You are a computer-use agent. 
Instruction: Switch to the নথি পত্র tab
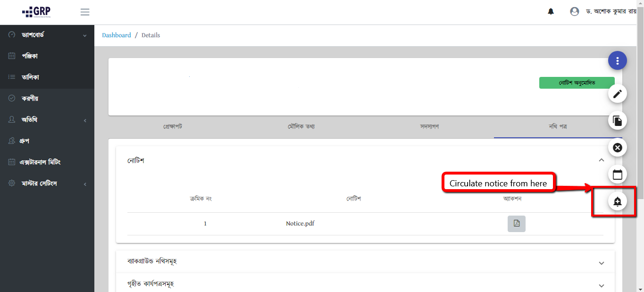[558, 126]
